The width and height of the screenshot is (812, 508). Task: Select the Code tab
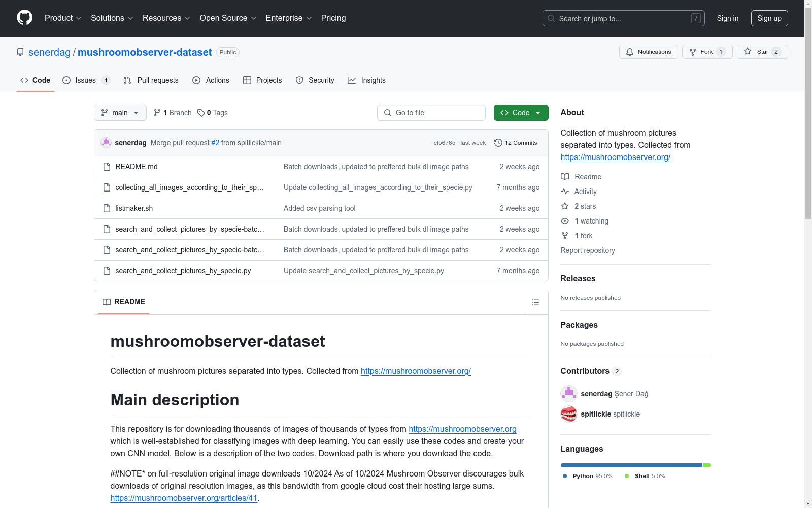pos(36,80)
